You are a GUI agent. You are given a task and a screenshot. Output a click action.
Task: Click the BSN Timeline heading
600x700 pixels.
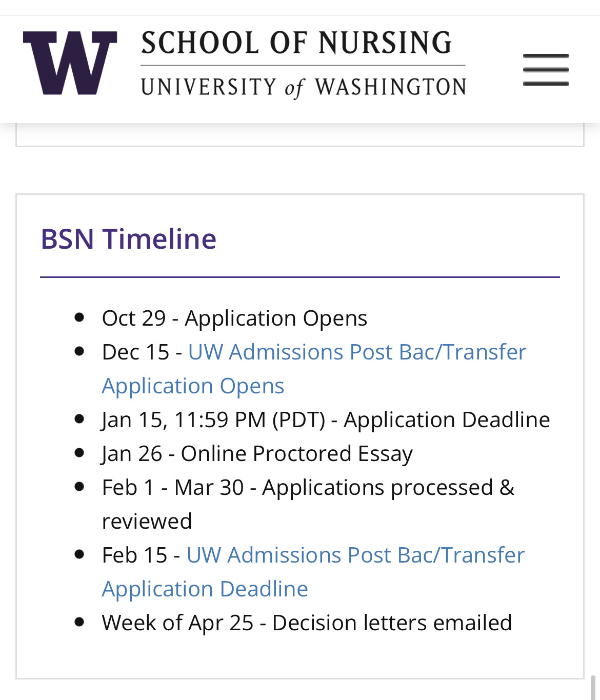(x=128, y=239)
